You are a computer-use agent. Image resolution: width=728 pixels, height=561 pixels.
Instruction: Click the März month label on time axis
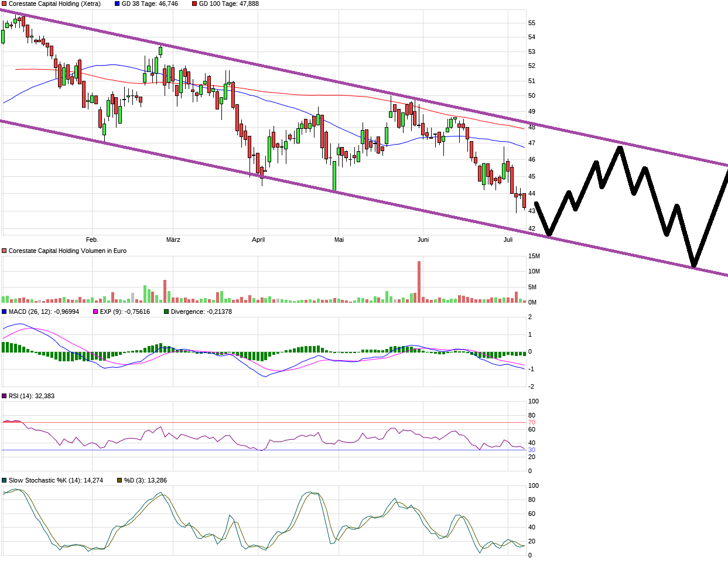click(x=173, y=240)
